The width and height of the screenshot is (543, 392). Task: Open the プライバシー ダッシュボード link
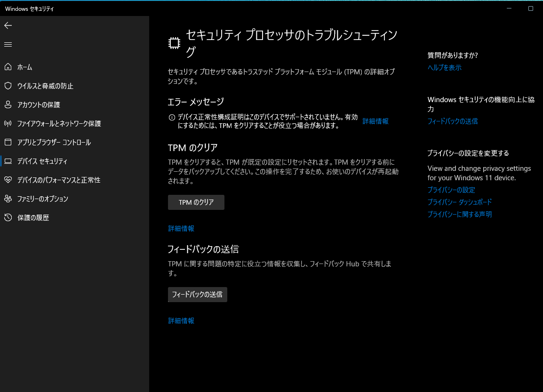(459, 202)
